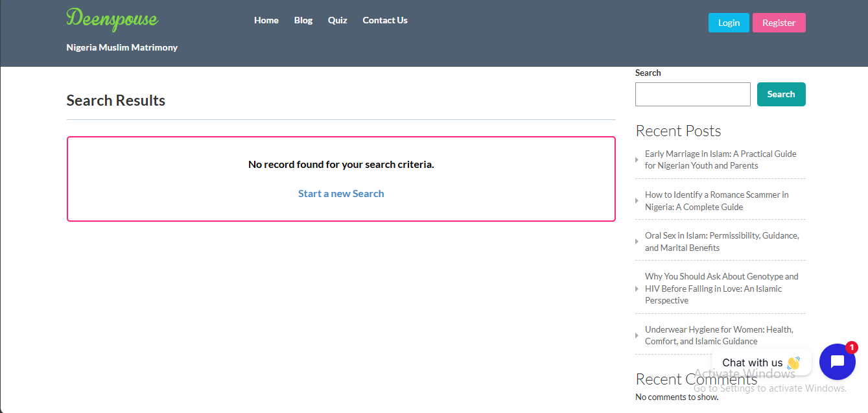Open 'Early Marriage in Islam' post
The image size is (868, 413).
(x=720, y=159)
